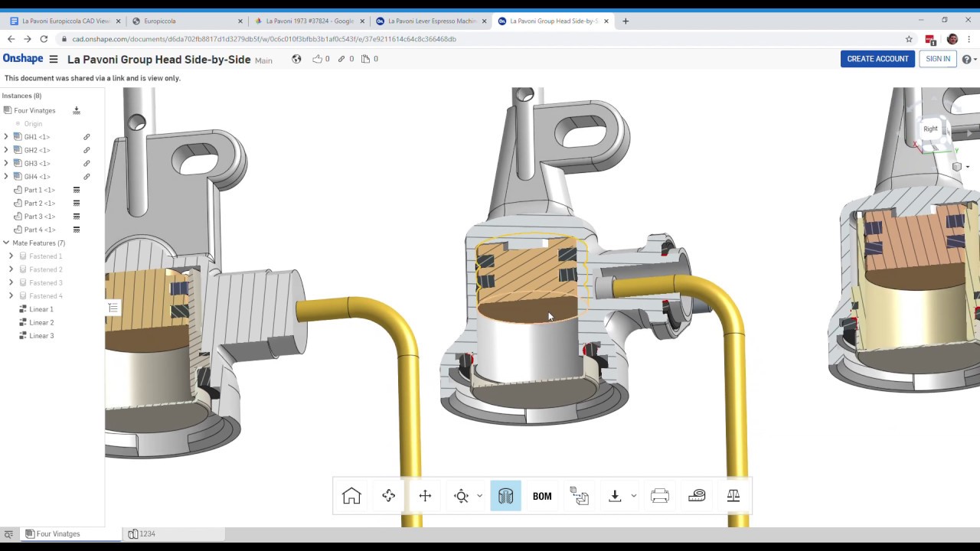Click the copies count icon
The image size is (980, 551).
[365, 59]
